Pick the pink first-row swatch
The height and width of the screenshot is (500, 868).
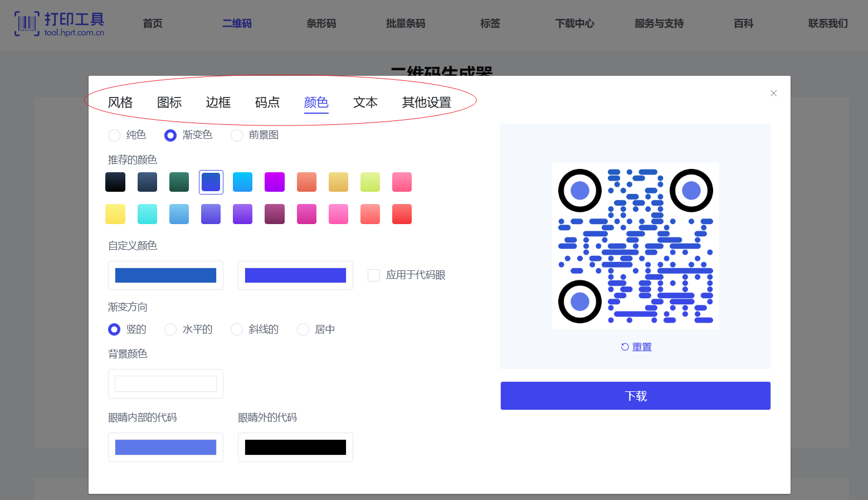pos(402,182)
